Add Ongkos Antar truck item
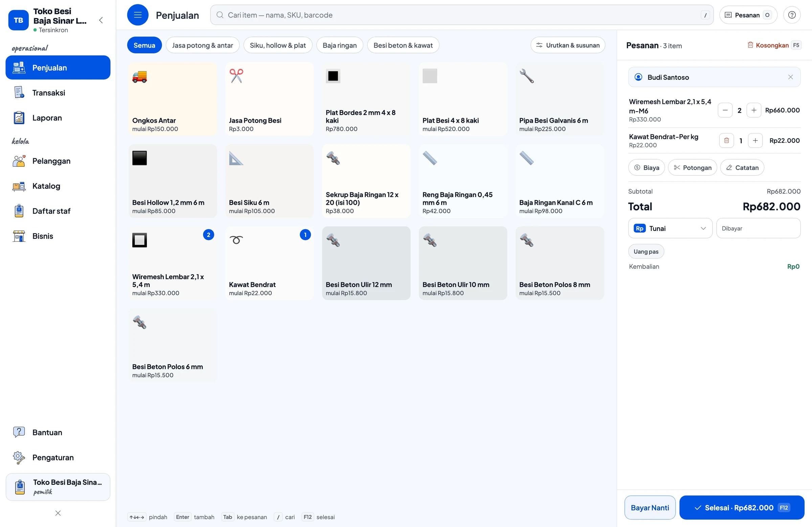The width and height of the screenshot is (812, 527). click(173, 99)
